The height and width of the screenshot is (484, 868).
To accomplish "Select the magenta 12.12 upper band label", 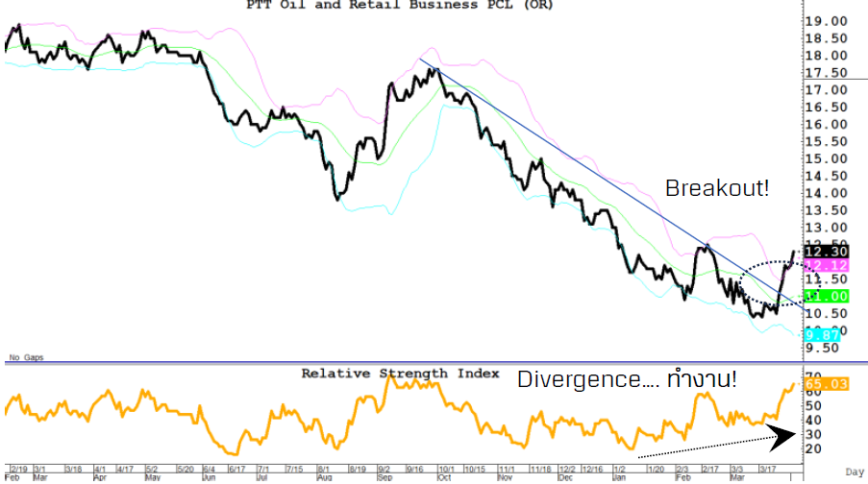I will pos(826,265).
